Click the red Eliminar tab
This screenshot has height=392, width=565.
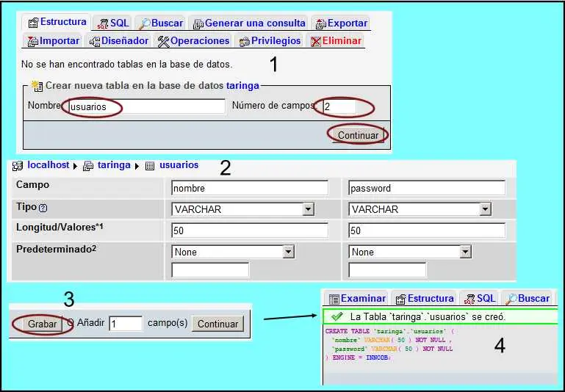336,41
